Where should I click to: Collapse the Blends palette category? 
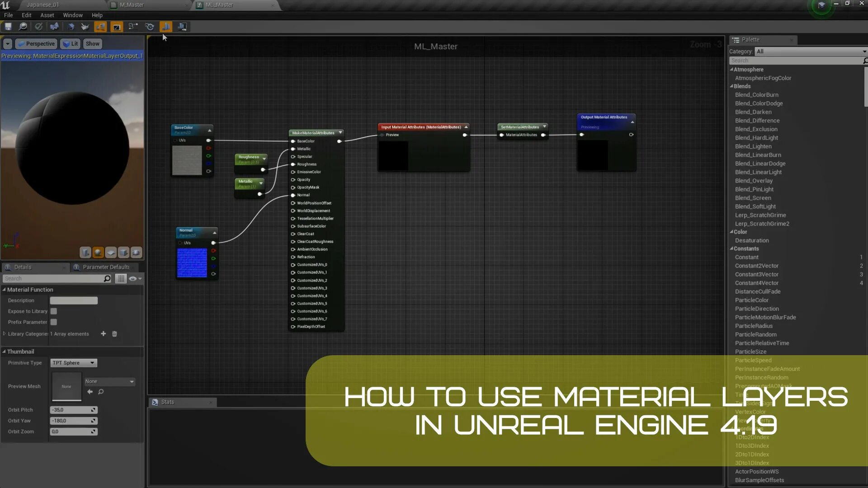(x=731, y=86)
